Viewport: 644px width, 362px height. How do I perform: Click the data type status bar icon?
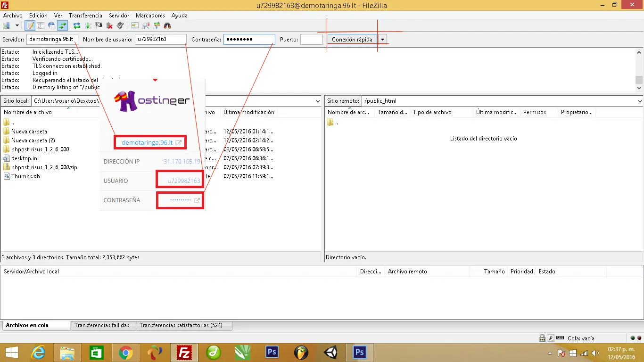point(551,338)
